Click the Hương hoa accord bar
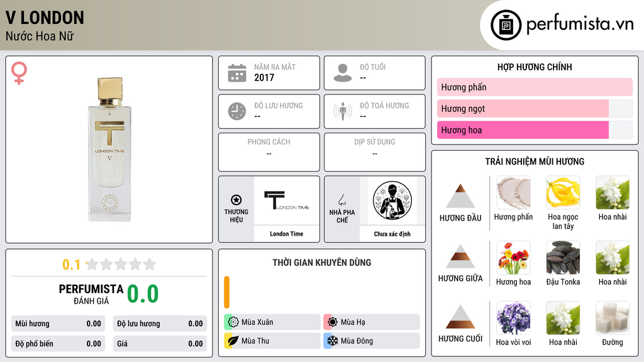 click(535, 129)
